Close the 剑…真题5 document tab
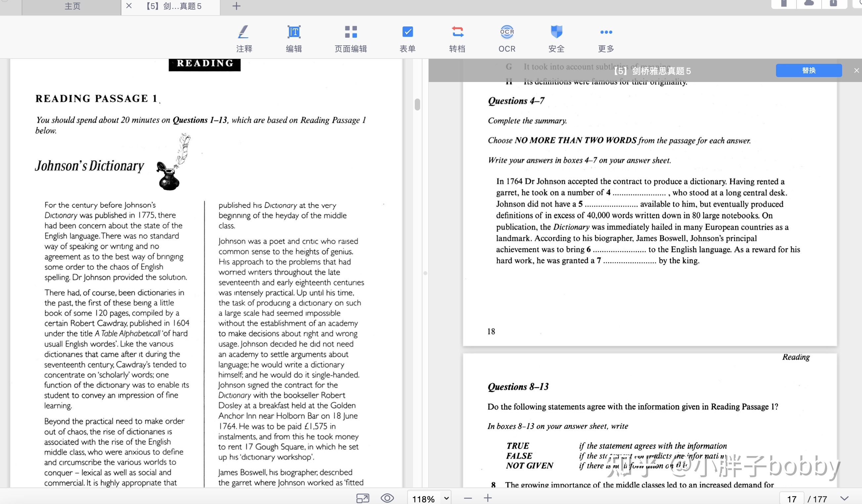Screen dimensions: 862x504 point(129,6)
